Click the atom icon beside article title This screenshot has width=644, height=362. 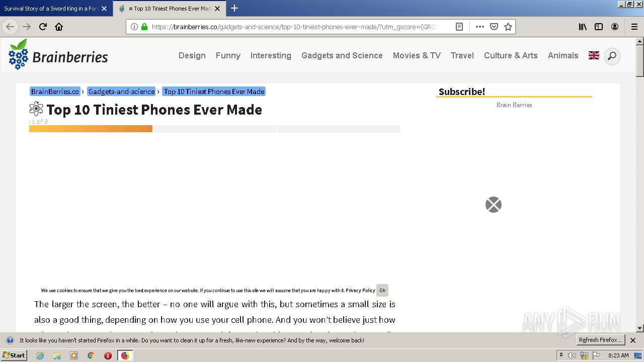[x=36, y=109]
